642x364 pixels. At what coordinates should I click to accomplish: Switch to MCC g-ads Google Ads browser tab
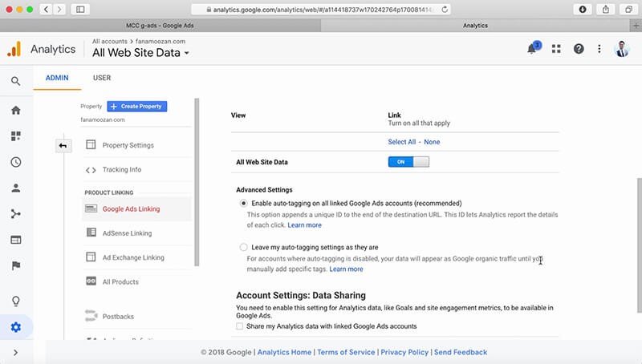click(160, 26)
